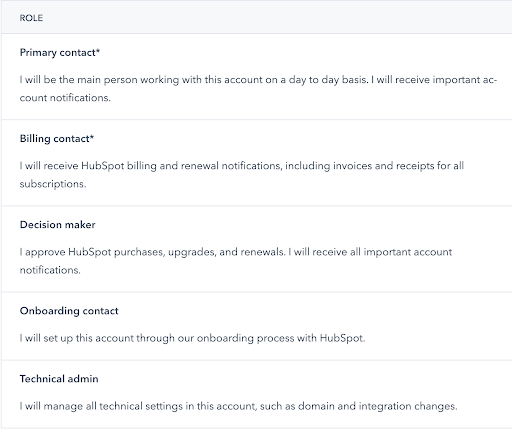Click the Primary contact description text
Screen dimensions: 512x433
point(258,89)
